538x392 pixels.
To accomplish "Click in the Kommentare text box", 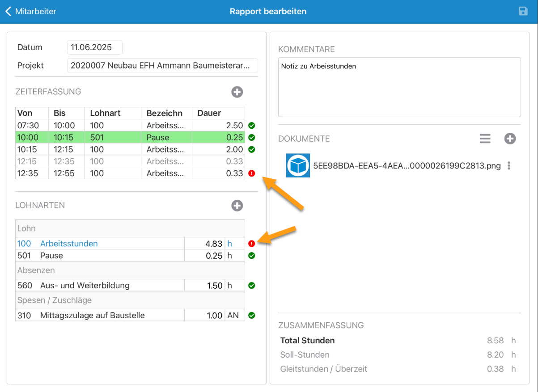I will pos(399,87).
